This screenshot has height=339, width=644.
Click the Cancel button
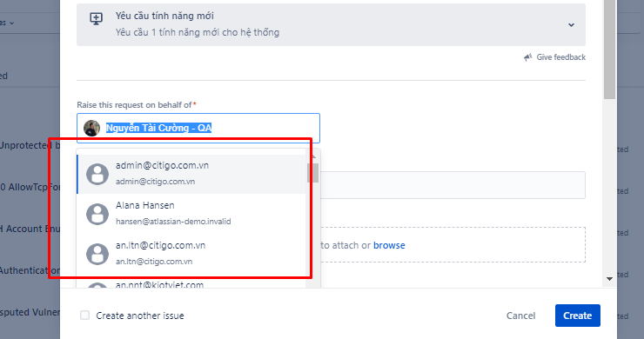tap(520, 316)
